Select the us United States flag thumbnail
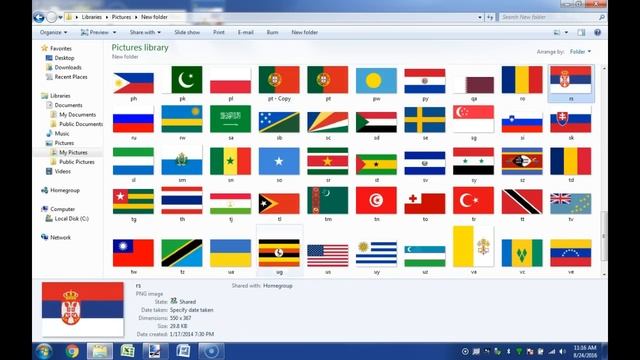Image resolution: width=640 pixels, height=360 pixels. 328,256
